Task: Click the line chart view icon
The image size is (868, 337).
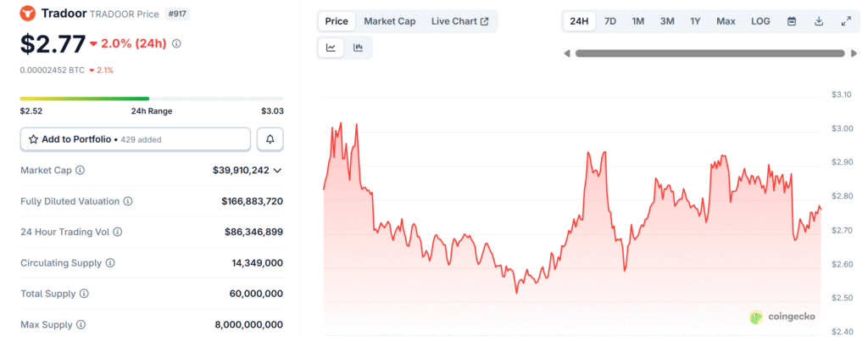Action: click(331, 48)
